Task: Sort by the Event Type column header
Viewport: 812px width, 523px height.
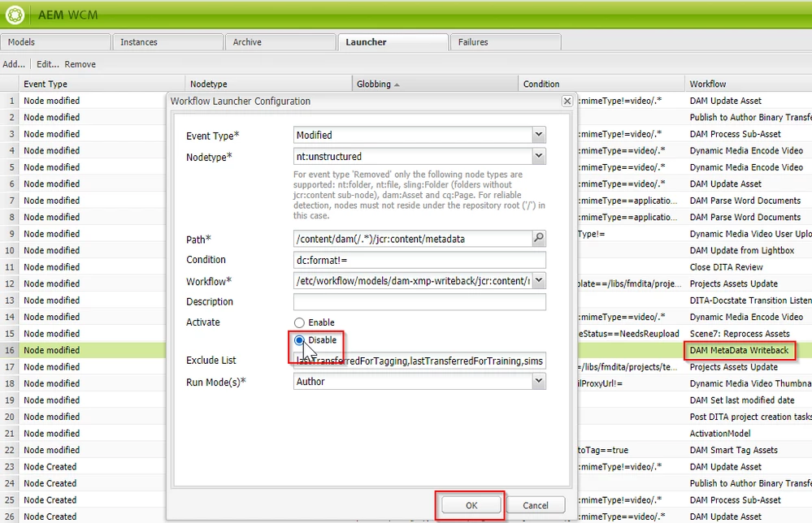Action: (102, 84)
